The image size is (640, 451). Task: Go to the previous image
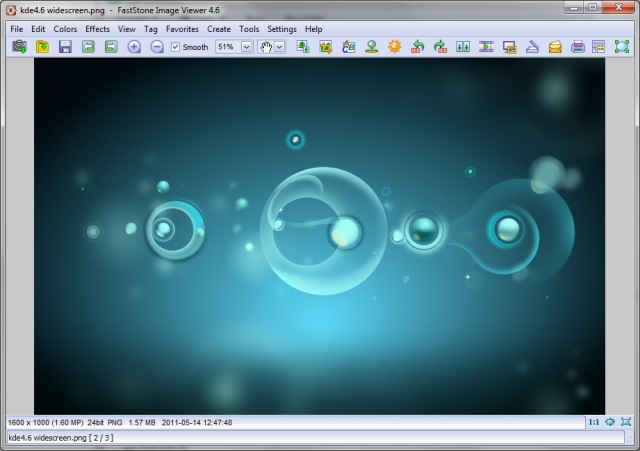coord(88,47)
